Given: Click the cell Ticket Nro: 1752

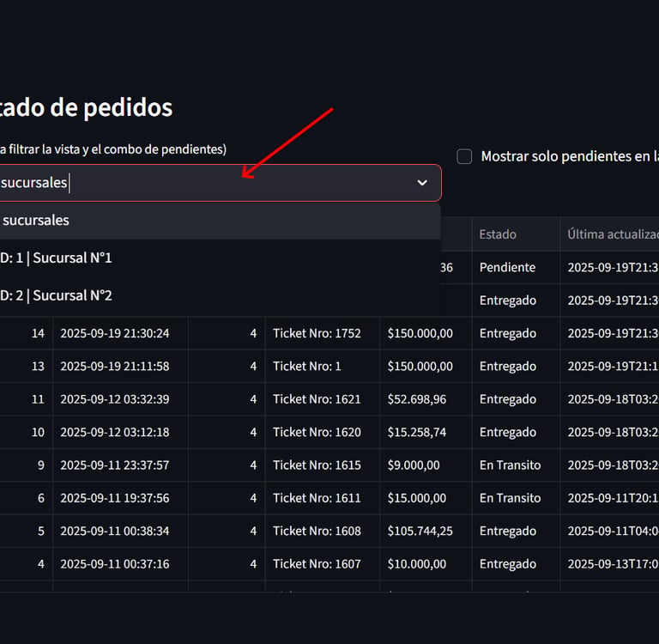Looking at the screenshot, I should [x=323, y=333].
